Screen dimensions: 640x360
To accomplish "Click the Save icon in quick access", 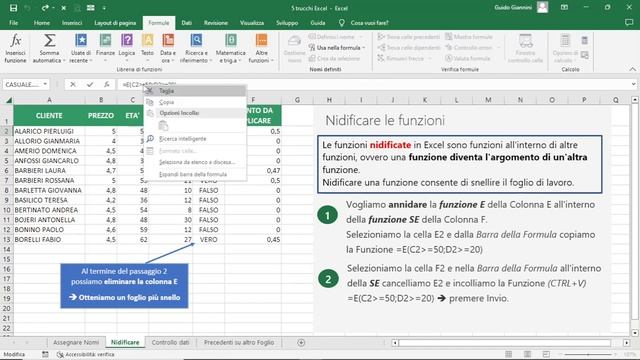I will [13, 8].
